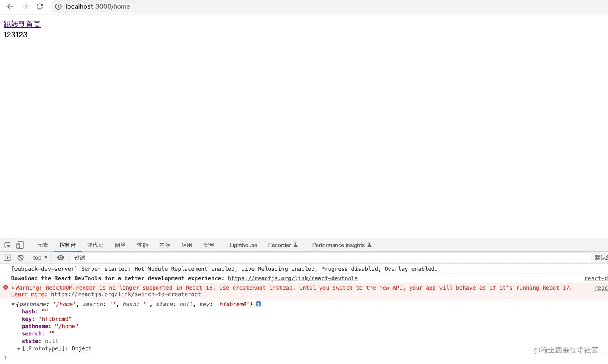
Task: Click the red error icon on the warning row
Action: [x=6, y=288]
